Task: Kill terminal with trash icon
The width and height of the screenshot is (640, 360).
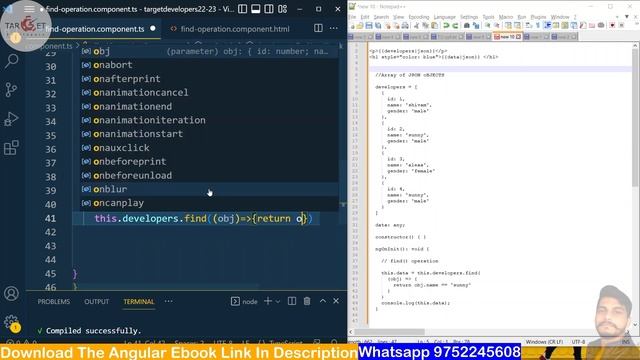Action: [x=307, y=301]
